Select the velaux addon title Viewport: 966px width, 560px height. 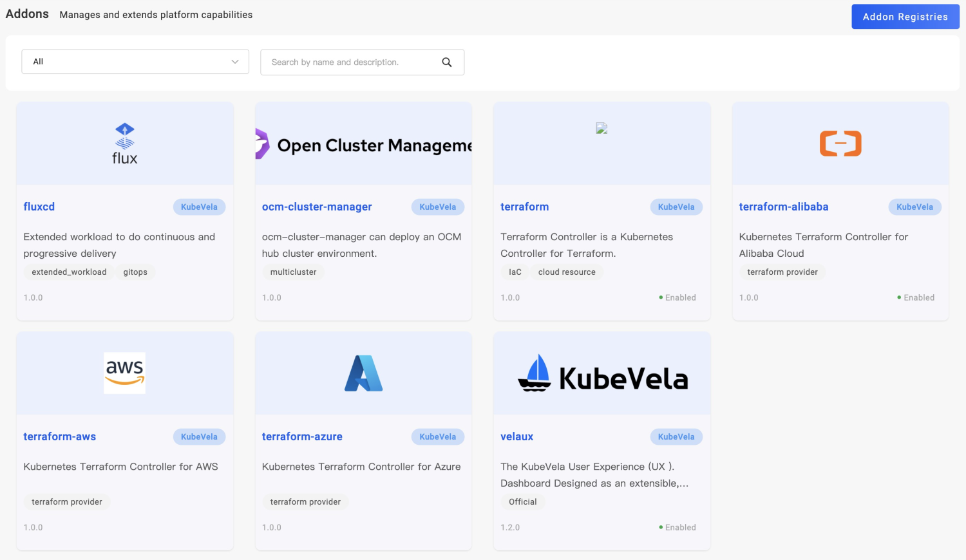[x=516, y=436]
